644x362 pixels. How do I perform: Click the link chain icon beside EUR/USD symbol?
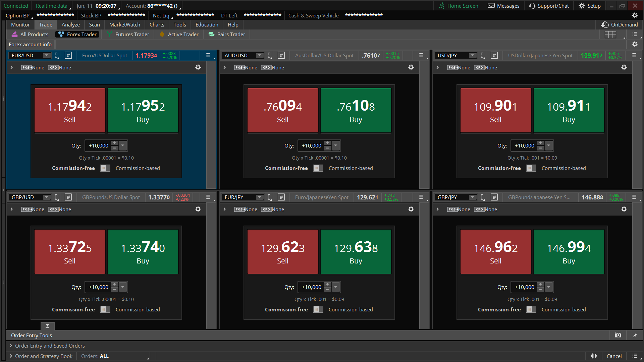click(x=57, y=56)
